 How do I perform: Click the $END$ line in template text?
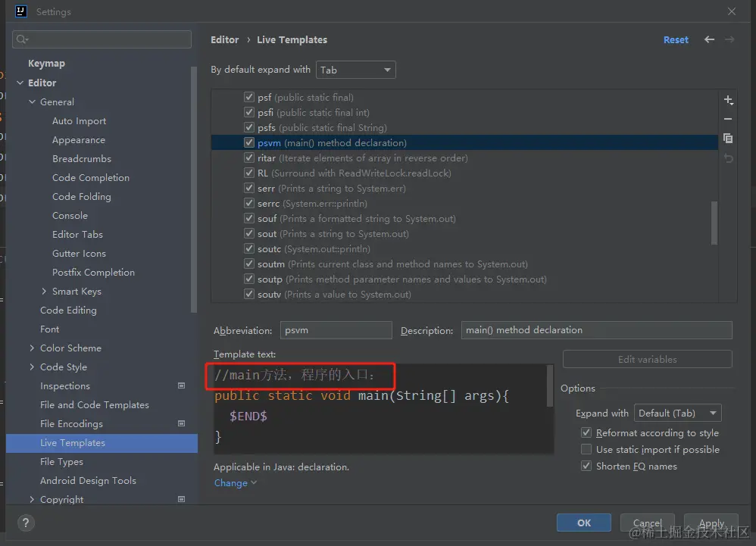(x=248, y=416)
